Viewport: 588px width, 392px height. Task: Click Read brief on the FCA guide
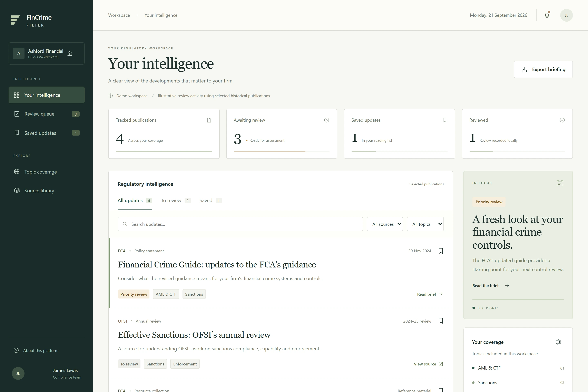[430, 294]
